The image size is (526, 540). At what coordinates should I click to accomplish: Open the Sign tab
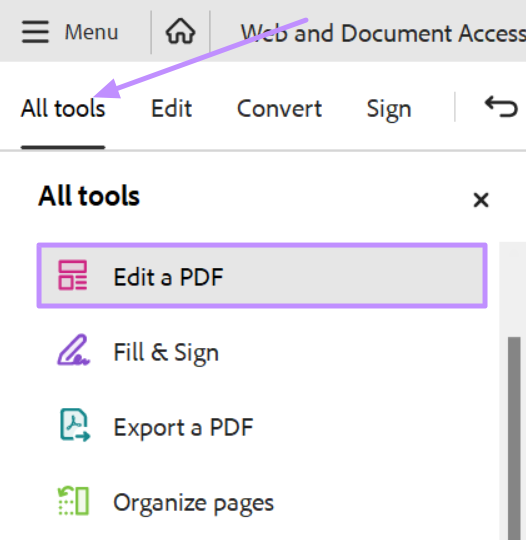tap(389, 110)
